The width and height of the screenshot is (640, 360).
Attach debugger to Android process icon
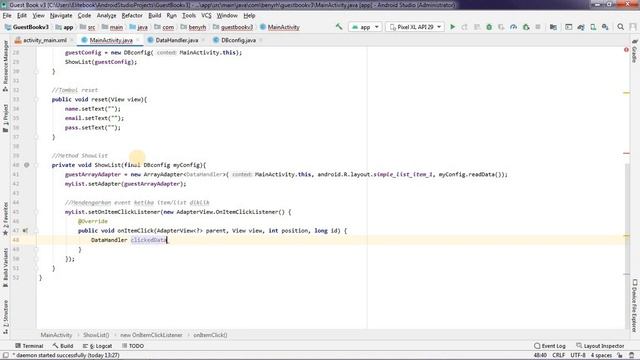coord(526,27)
